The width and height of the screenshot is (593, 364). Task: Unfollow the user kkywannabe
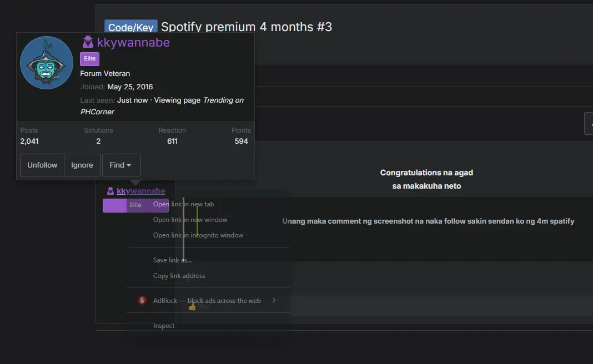(x=42, y=165)
